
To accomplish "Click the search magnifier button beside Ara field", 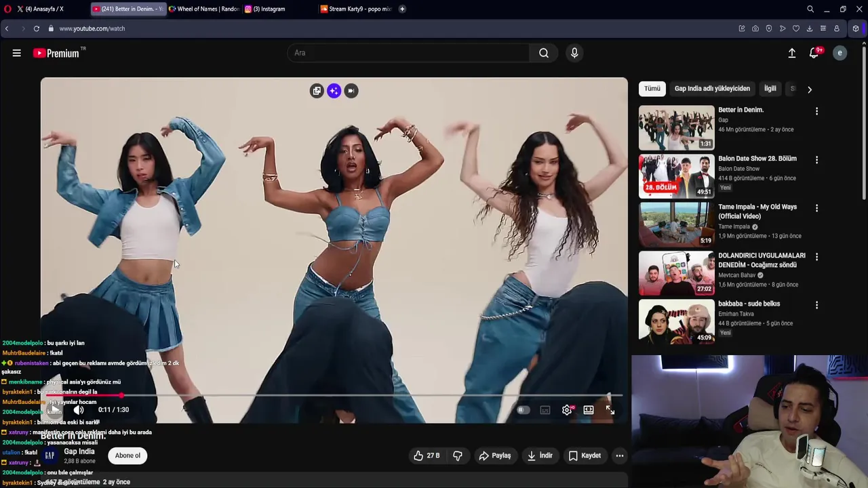I will click(x=544, y=53).
